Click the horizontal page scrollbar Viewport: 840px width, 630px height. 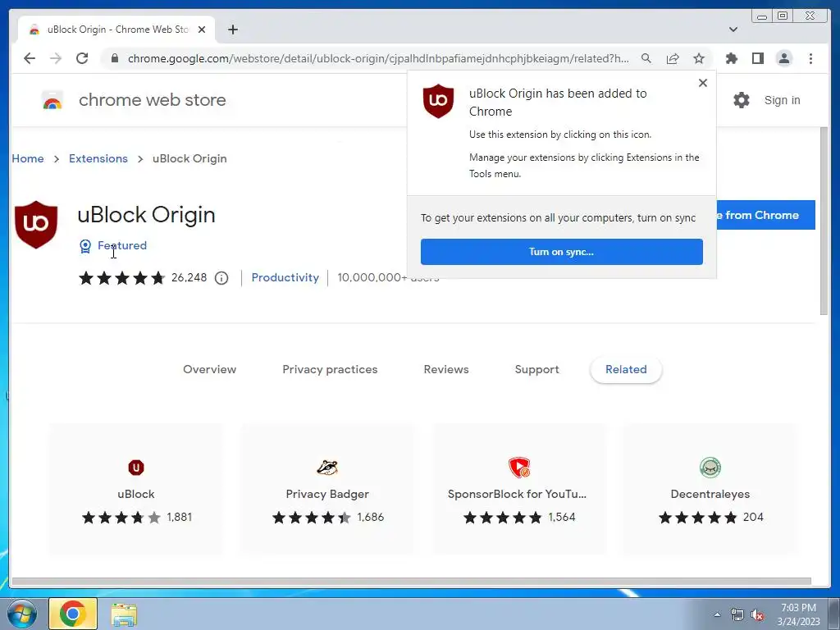(x=412, y=582)
